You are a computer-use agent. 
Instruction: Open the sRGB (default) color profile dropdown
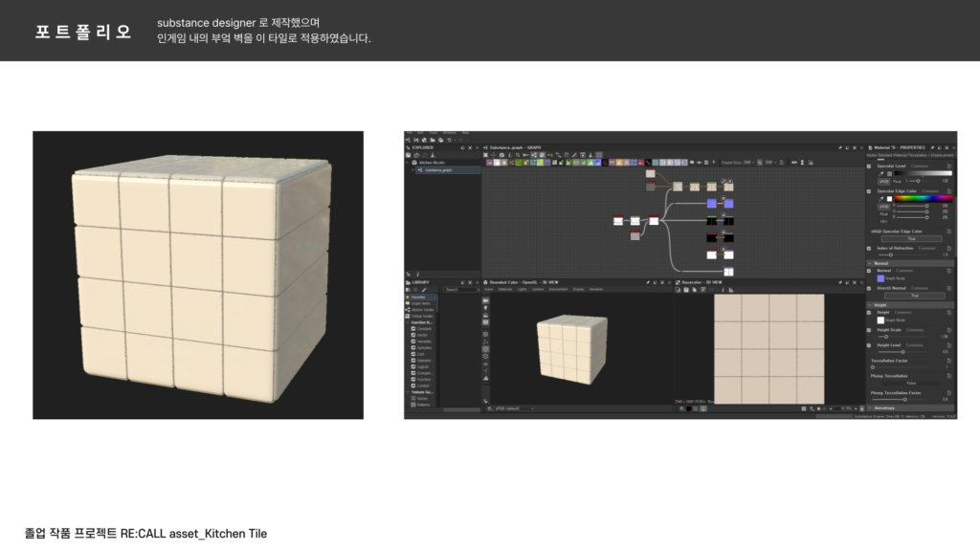(x=512, y=408)
